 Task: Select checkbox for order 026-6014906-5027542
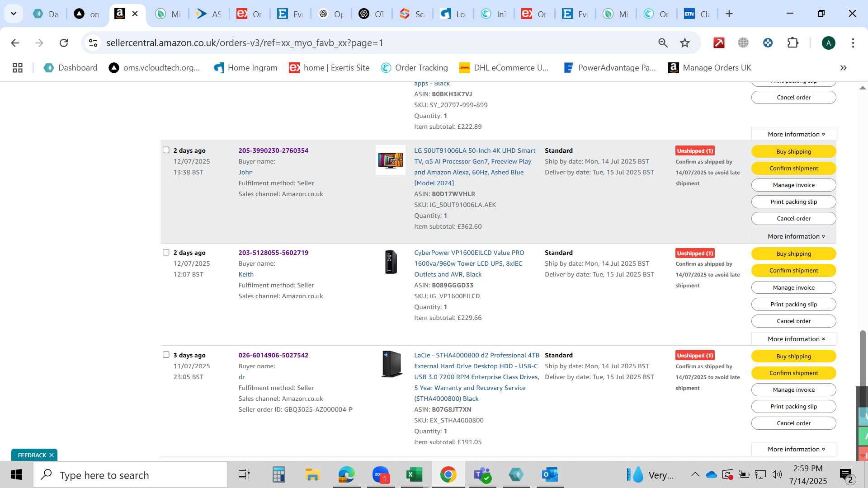(x=166, y=355)
